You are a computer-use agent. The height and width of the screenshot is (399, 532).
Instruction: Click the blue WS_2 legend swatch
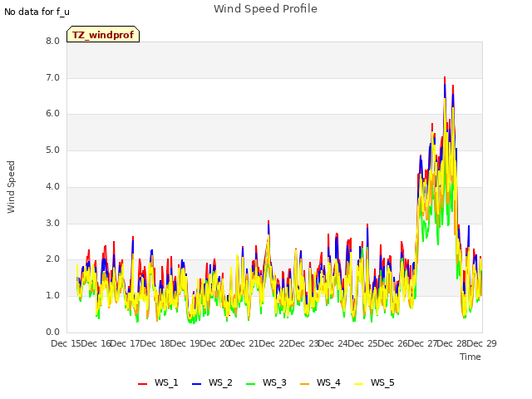196,384
